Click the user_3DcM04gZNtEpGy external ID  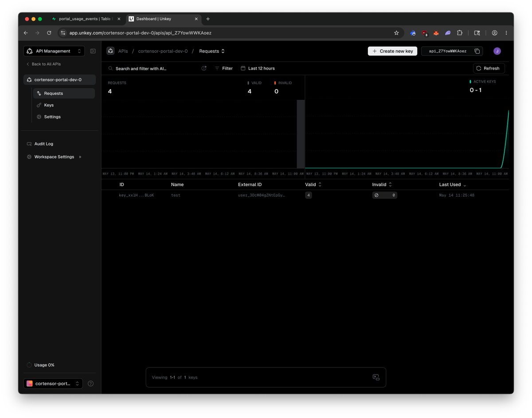tap(262, 195)
